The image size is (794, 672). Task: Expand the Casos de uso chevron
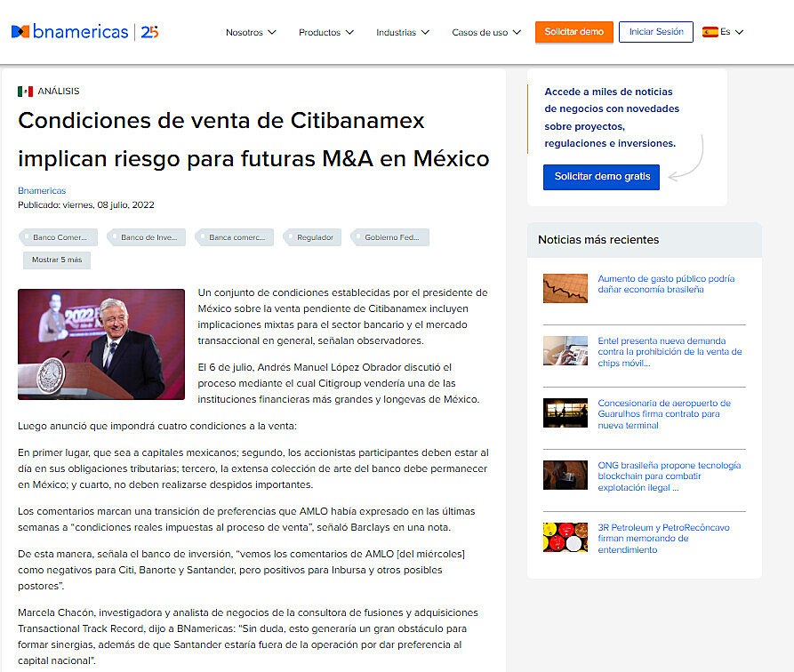(517, 32)
